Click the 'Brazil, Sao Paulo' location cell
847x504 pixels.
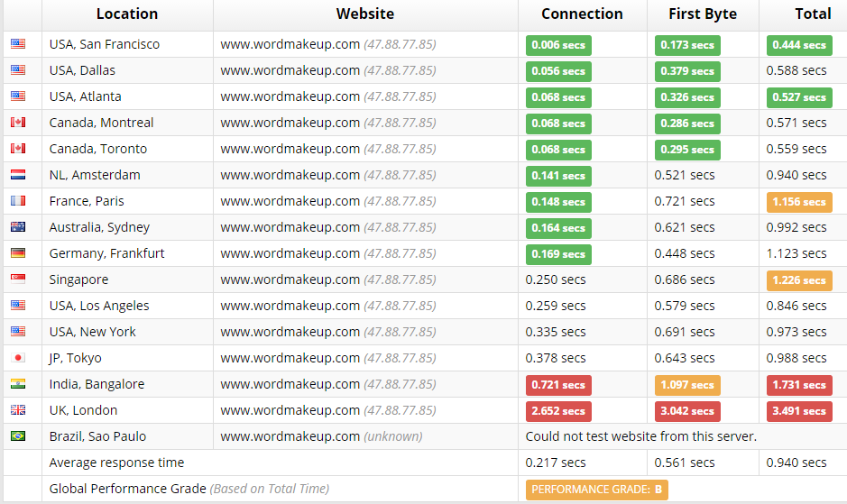(x=127, y=436)
